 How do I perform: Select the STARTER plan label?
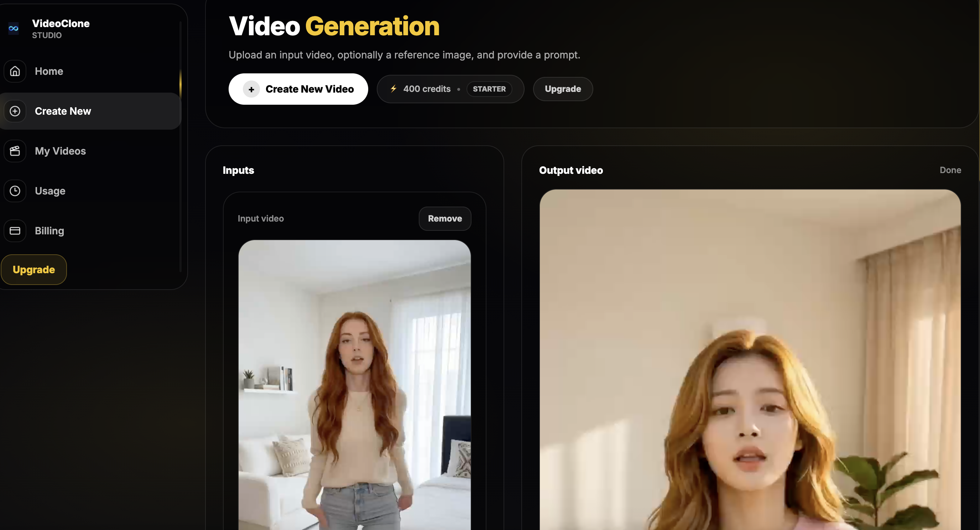click(x=489, y=89)
